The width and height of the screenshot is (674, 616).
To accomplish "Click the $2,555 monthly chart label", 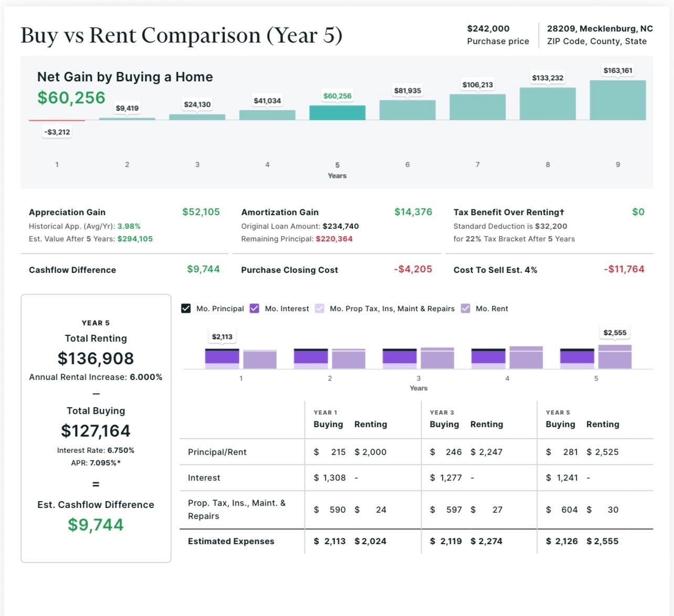I will point(615,333).
